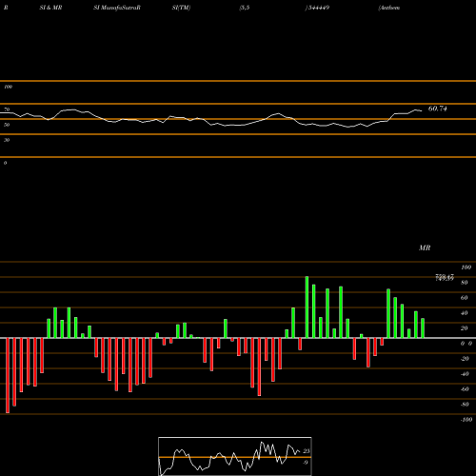Click the 23 value in the mini chart
476x476 pixels.
pos(307,451)
